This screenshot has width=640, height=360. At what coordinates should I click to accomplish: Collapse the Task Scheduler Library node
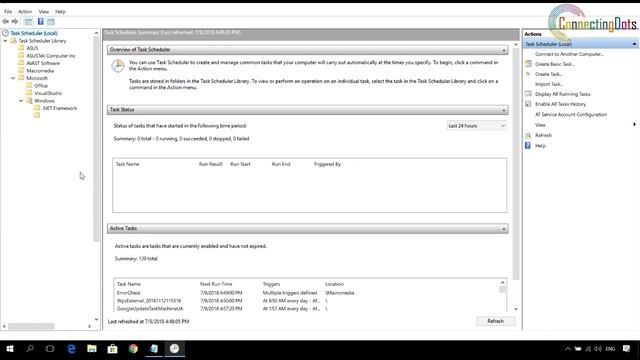pyautogui.click(x=5, y=41)
